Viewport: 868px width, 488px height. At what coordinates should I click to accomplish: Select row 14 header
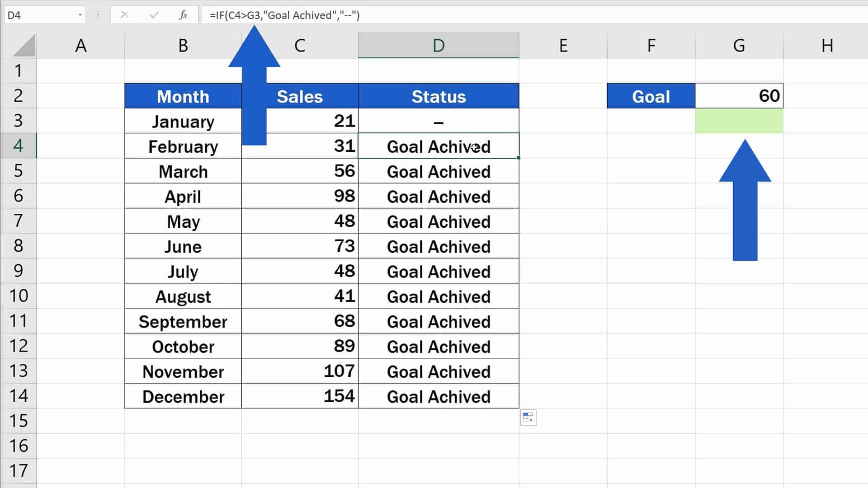18,396
